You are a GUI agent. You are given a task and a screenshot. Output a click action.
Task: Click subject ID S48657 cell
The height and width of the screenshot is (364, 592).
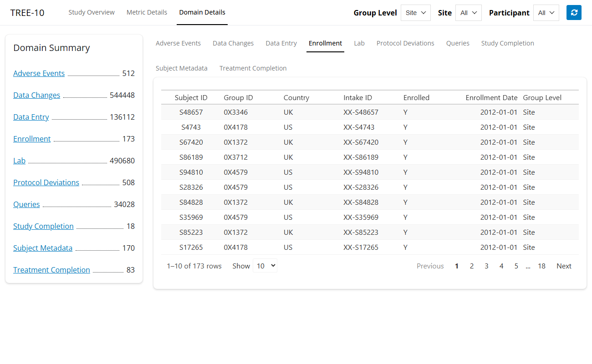tap(191, 112)
